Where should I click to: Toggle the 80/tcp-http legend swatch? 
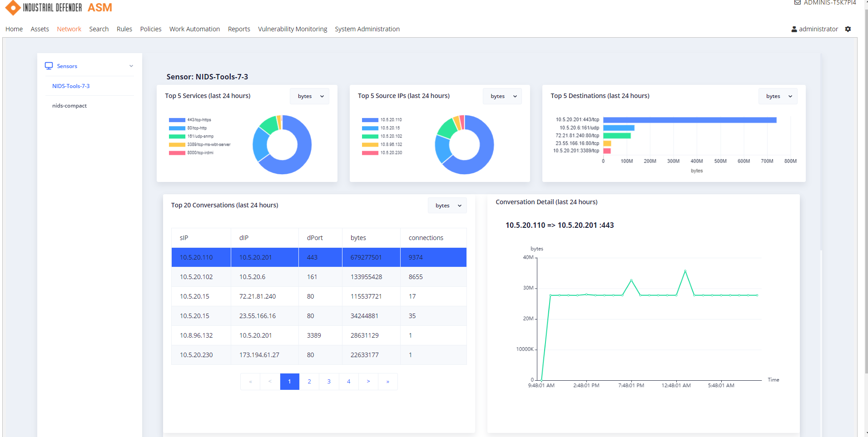pyautogui.click(x=177, y=128)
